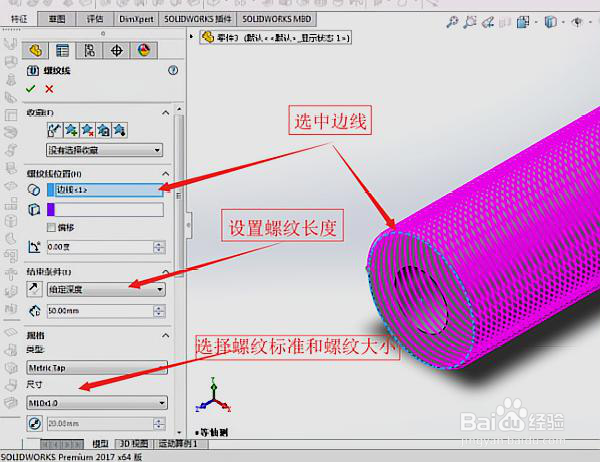Viewport: 600px width, 462px height.
Task: Collapse the 规格 specification section
Action: pyautogui.click(x=165, y=335)
